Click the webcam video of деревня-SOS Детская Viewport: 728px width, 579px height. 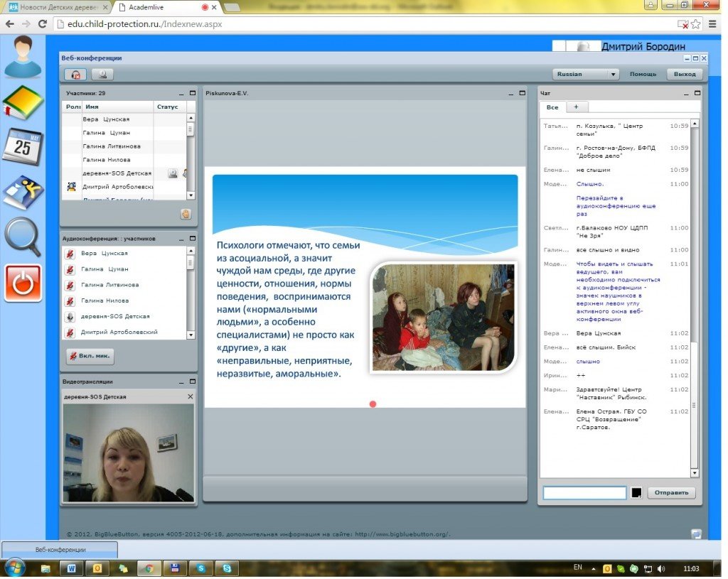pyautogui.click(x=129, y=453)
